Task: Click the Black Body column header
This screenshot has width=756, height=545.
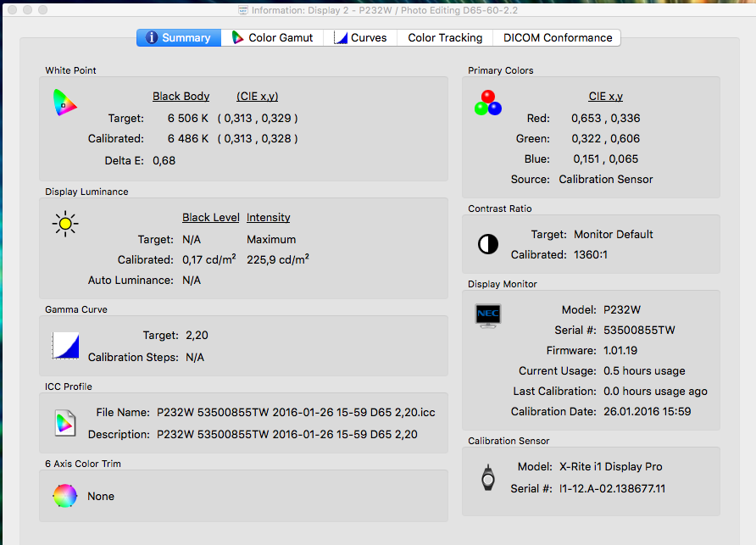Action: [181, 97]
